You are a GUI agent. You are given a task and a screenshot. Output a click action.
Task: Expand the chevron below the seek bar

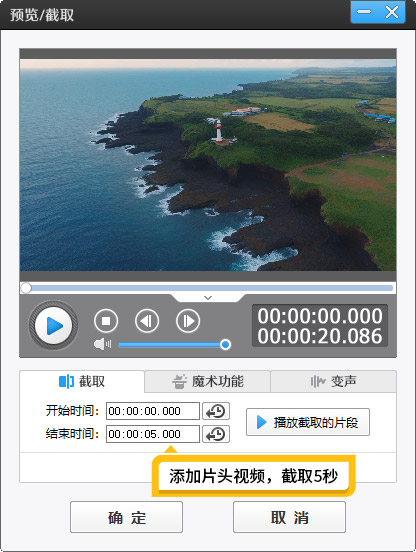pyautogui.click(x=208, y=298)
